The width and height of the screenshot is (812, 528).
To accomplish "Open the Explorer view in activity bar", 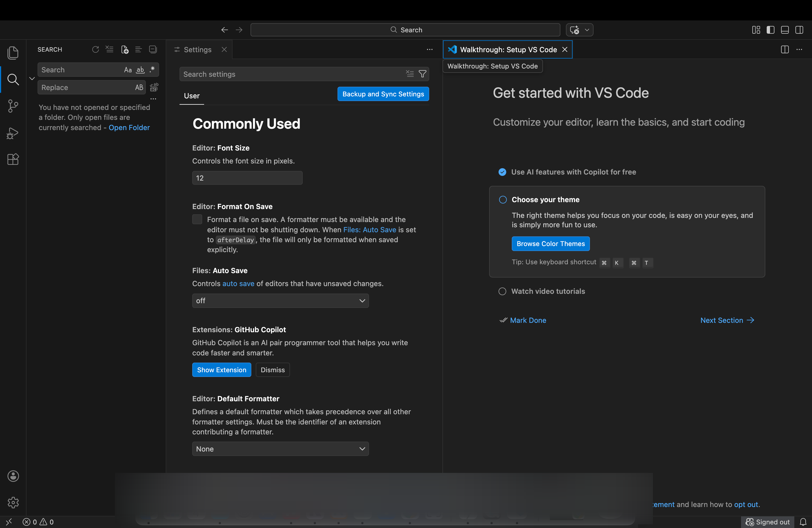I will pyautogui.click(x=13, y=53).
